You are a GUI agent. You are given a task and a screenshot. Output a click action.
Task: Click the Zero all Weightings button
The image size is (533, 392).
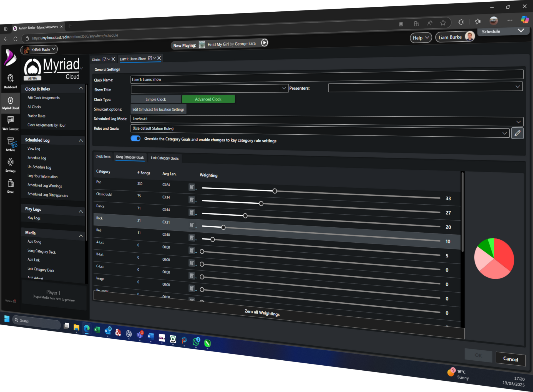pos(262,313)
